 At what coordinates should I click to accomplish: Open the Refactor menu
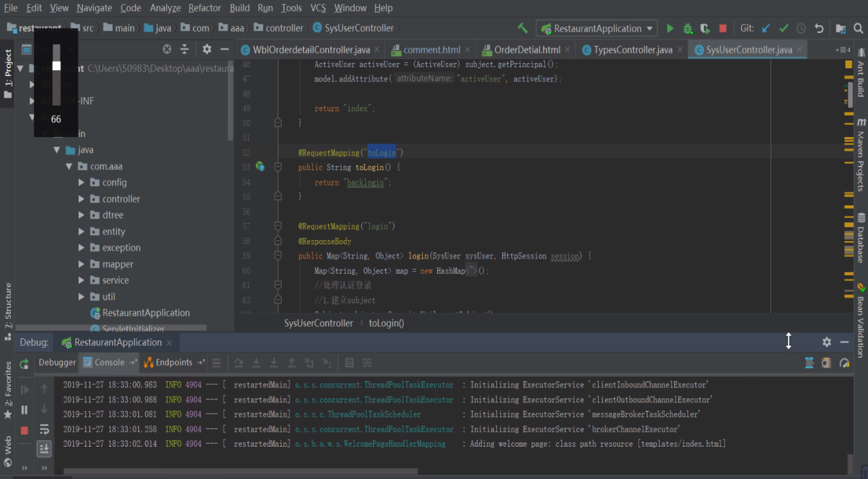(x=205, y=8)
